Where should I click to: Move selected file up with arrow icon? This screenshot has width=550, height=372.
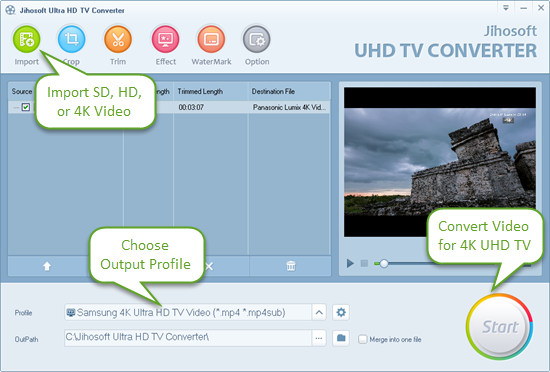click(47, 266)
